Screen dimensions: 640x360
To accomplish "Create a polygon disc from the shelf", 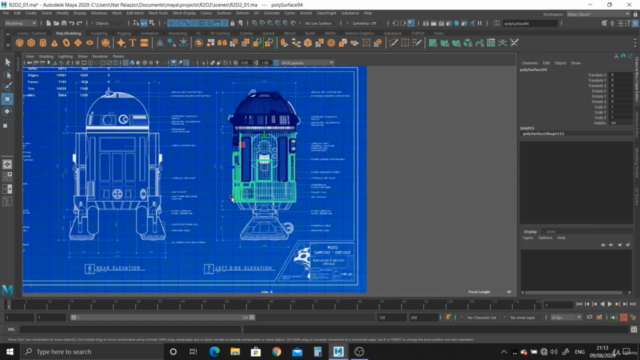I will (89, 43).
